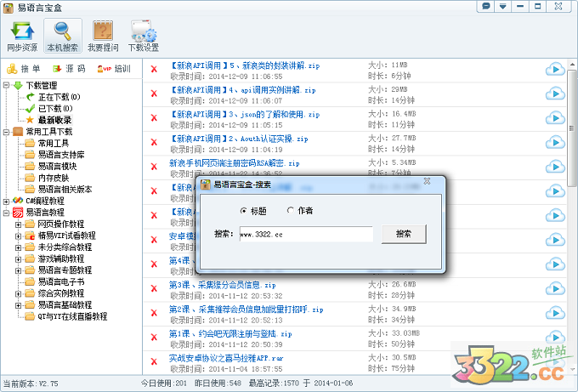Expand the 综合实例教程 folder node
The image size is (578, 392).
[18, 293]
